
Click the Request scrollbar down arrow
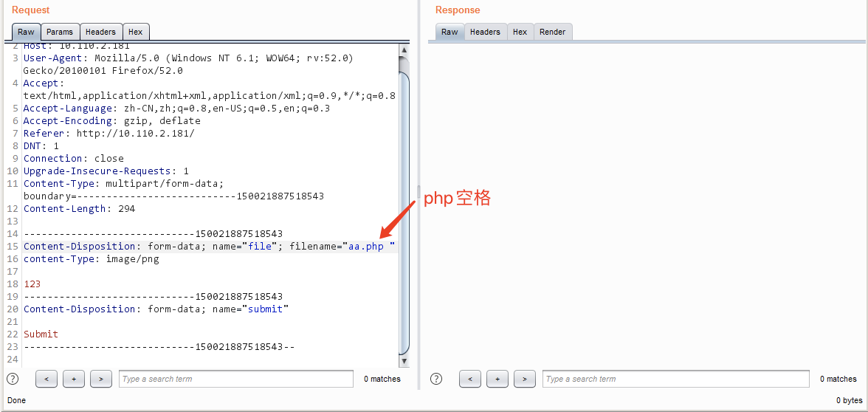click(404, 360)
